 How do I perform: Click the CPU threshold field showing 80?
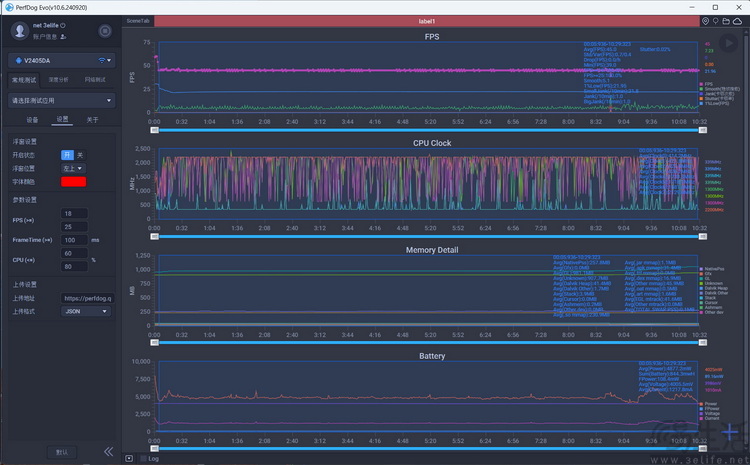click(74, 267)
